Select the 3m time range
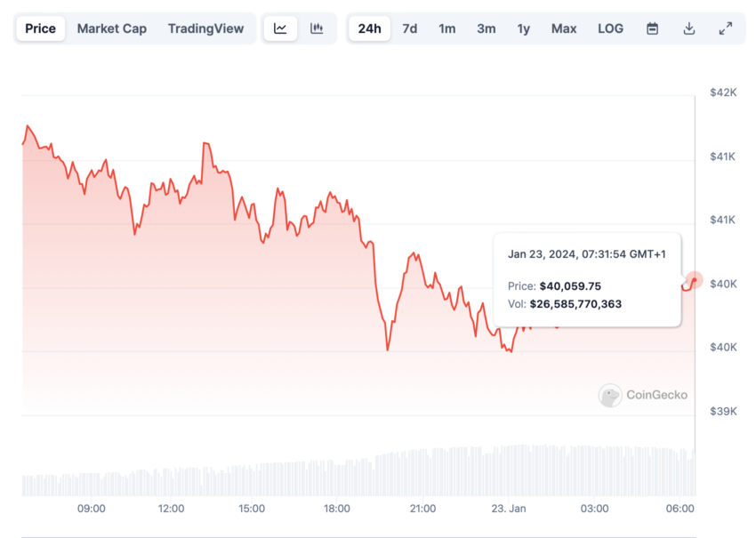This screenshot has width=756, height=538. tap(486, 29)
